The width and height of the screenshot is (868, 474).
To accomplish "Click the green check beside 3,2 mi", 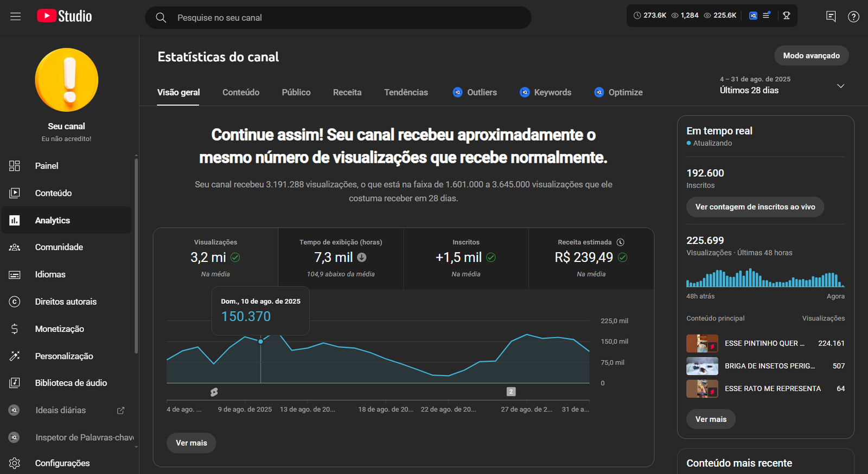I will click(235, 258).
